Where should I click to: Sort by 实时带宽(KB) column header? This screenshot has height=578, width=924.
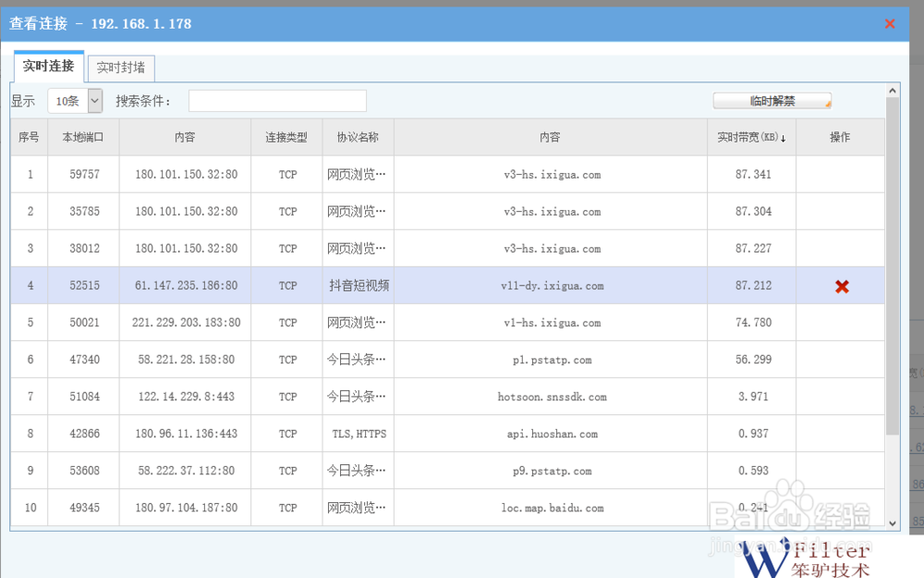[751, 138]
